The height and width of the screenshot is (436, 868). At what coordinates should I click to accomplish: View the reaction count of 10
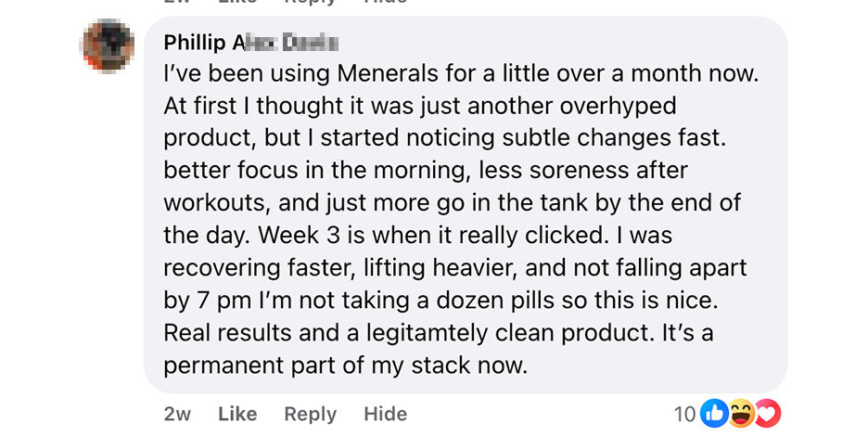point(684,414)
